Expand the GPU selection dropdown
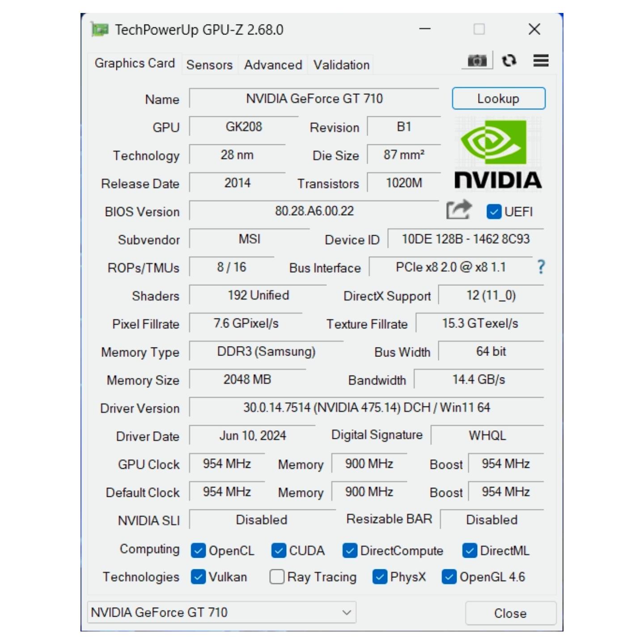Image resolution: width=644 pixels, height=644 pixels. (347, 612)
